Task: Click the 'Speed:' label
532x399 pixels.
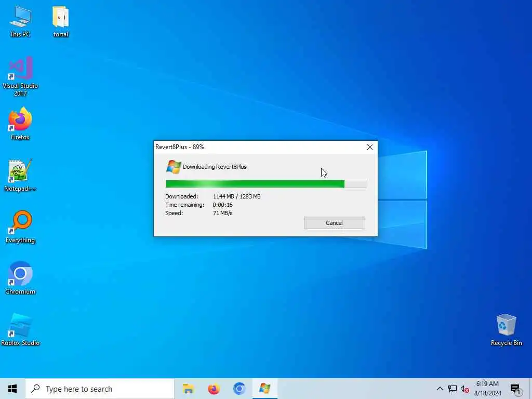Action: pyautogui.click(x=174, y=213)
